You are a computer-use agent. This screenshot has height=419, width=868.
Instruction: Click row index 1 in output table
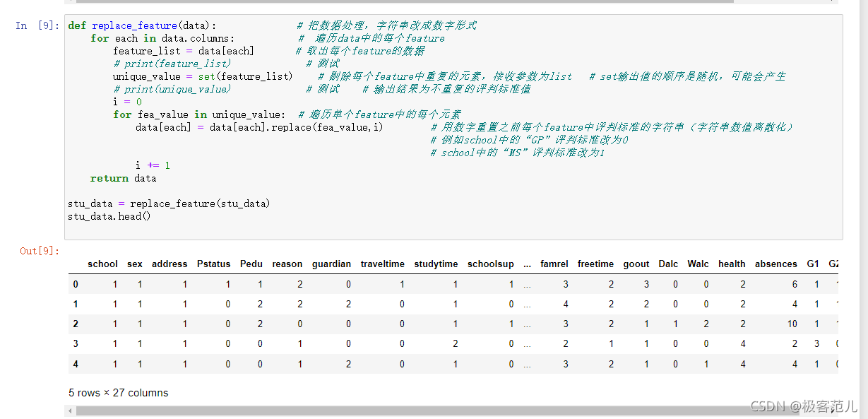pos(76,304)
